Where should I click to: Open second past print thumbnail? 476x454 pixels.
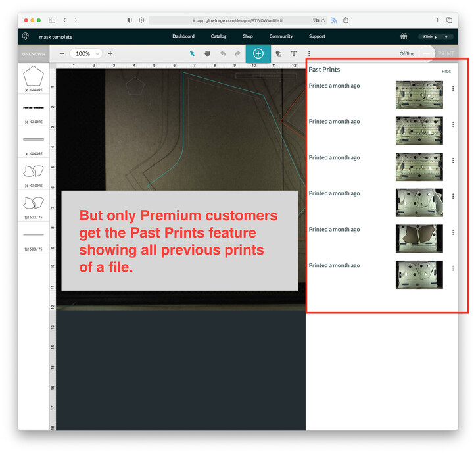419,131
